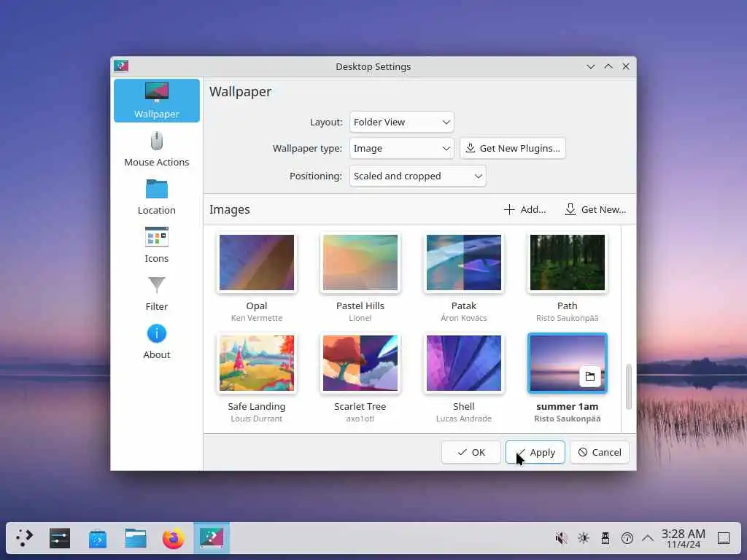Viewport: 747px width, 560px height.
Task: Open the application launcher in the taskbar
Action: [x=24, y=538]
